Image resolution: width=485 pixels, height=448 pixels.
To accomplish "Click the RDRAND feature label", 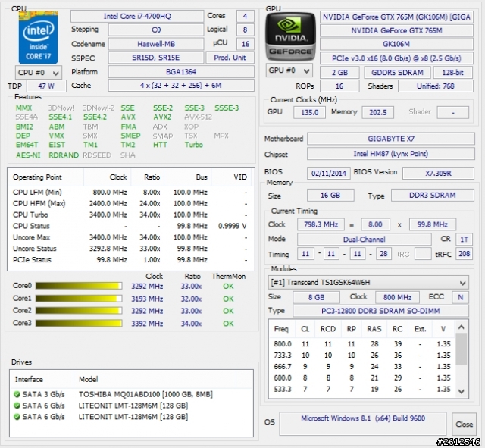I will pos(64,155).
